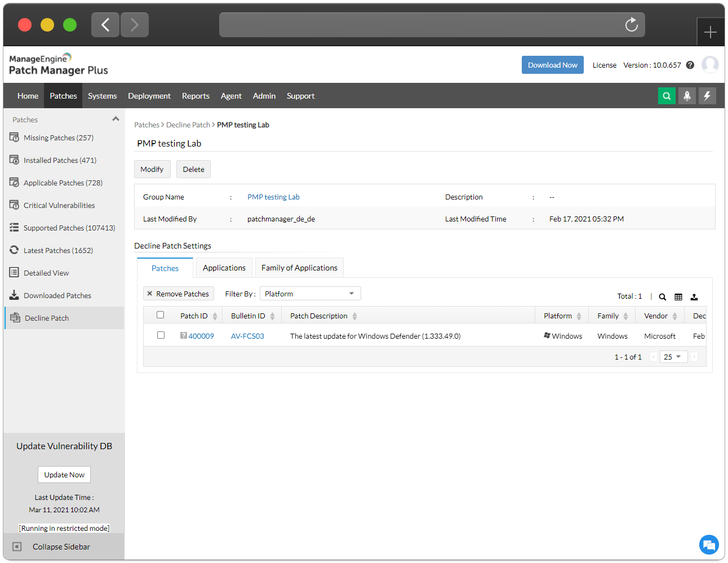The image size is (728, 563).
Task: Click the Modify button
Action: click(152, 169)
